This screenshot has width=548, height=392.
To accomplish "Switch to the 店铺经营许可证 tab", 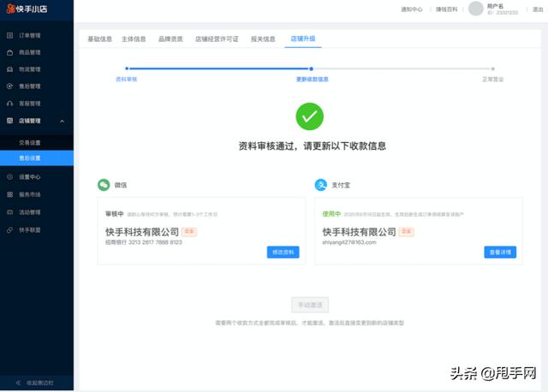I will pyautogui.click(x=217, y=39).
